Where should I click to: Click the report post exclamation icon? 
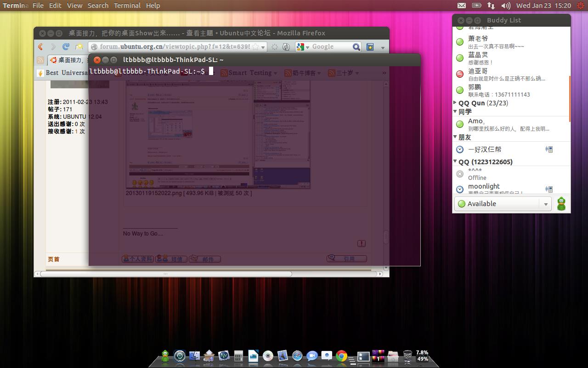click(362, 243)
